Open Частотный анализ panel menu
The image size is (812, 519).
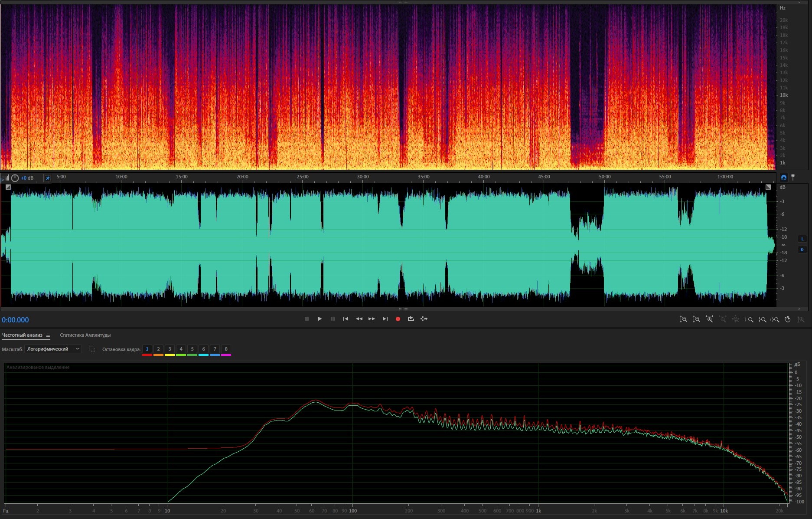tap(48, 335)
